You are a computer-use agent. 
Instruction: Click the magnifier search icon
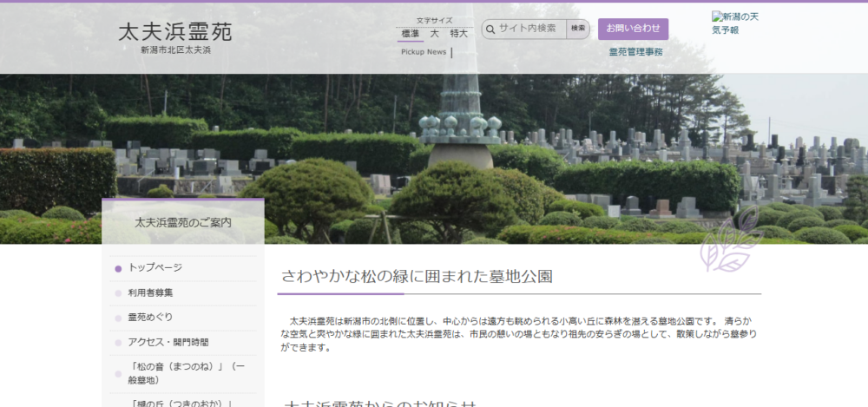point(490,30)
